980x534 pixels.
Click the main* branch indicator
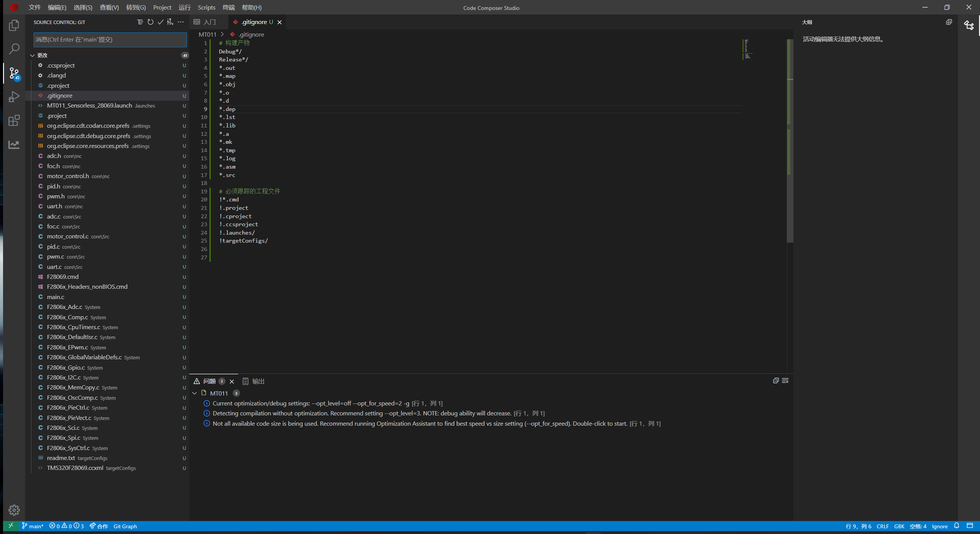33,526
